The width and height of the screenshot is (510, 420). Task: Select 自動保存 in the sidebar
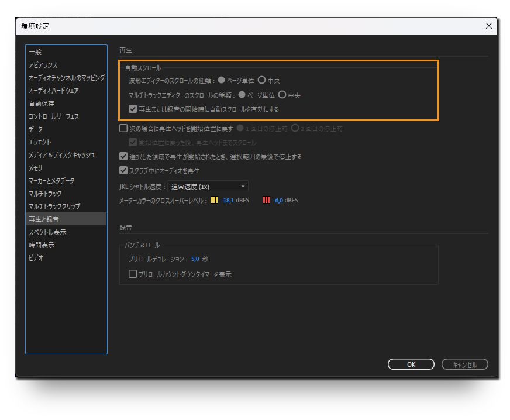66,104
